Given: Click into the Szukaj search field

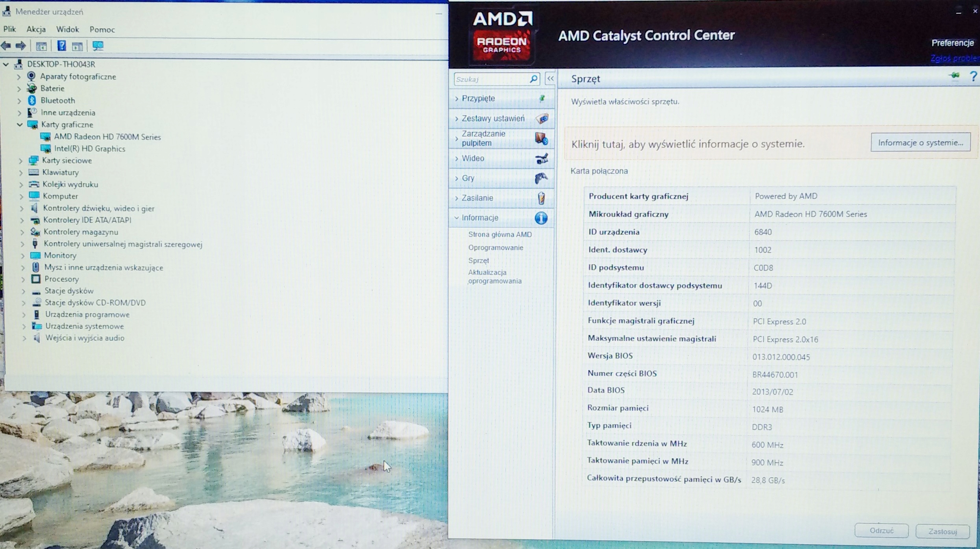Looking at the screenshot, I should (x=490, y=79).
